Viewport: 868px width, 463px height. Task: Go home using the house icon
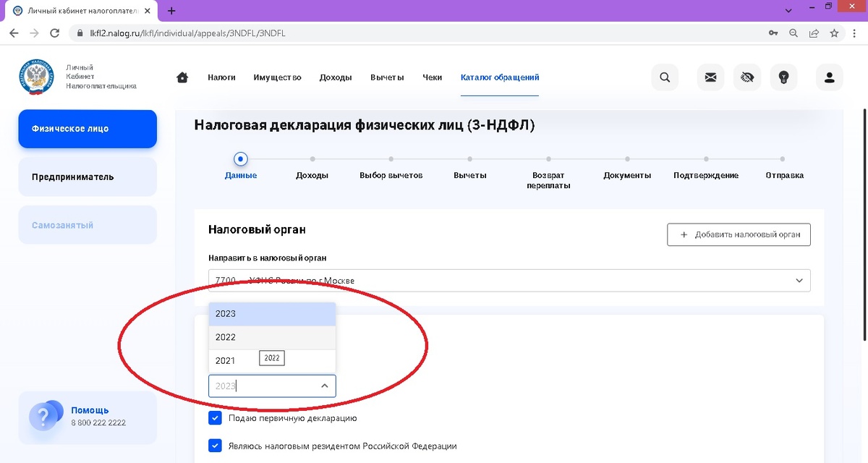coord(182,77)
